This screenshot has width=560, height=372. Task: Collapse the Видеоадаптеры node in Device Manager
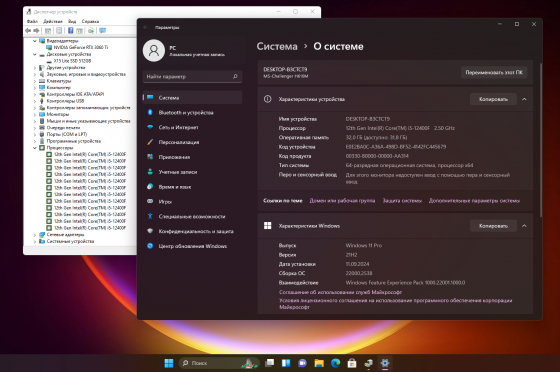tap(35, 41)
